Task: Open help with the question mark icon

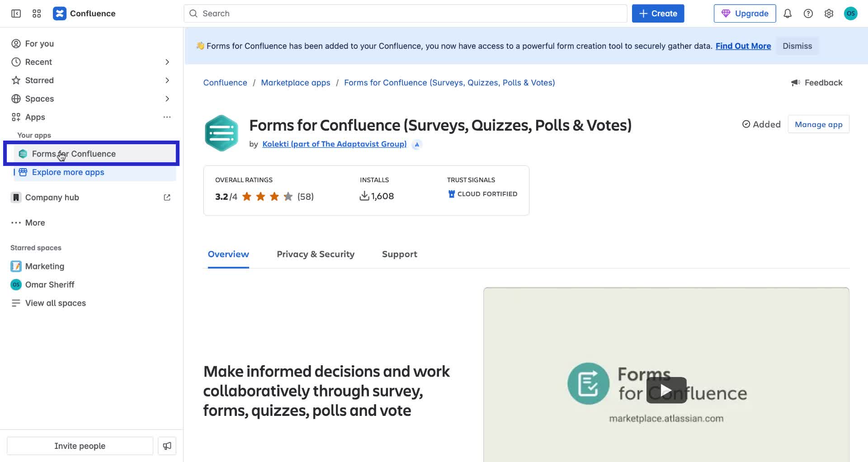Action: tap(808, 14)
